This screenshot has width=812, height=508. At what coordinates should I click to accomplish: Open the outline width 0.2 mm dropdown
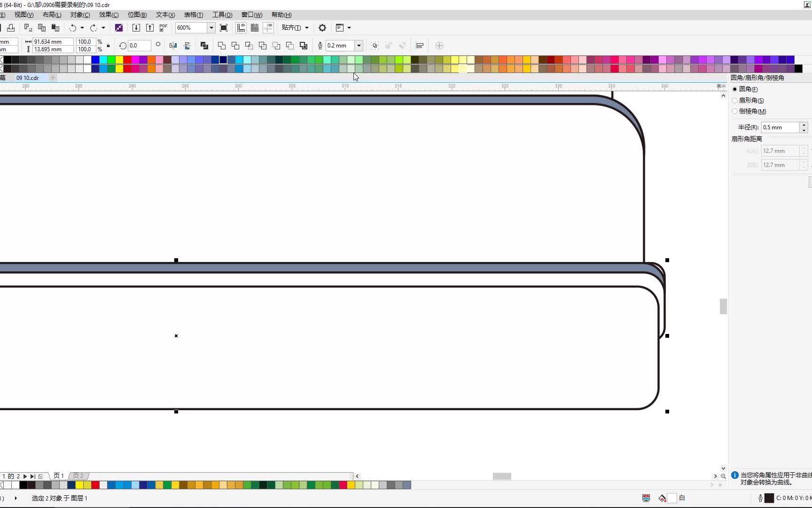click(359, 46)
